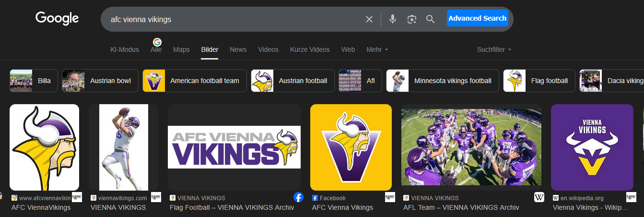Select the Bilder tab
Screen dimensions: 644x217
click(210, 49)
